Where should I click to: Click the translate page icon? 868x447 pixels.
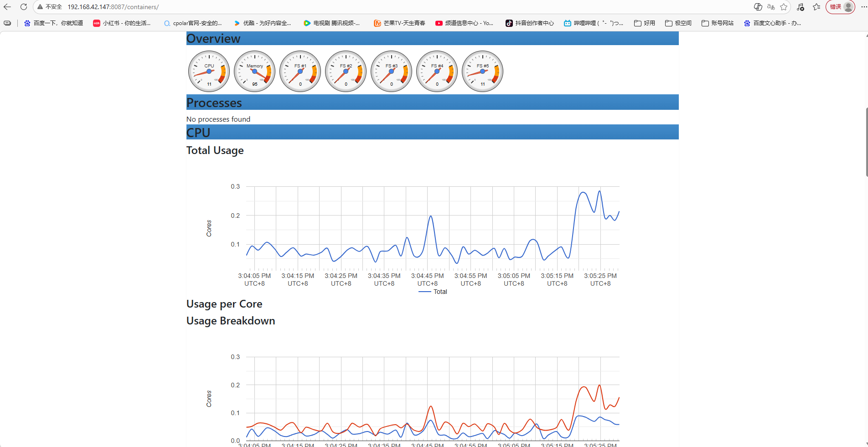[x=771, y=7]
